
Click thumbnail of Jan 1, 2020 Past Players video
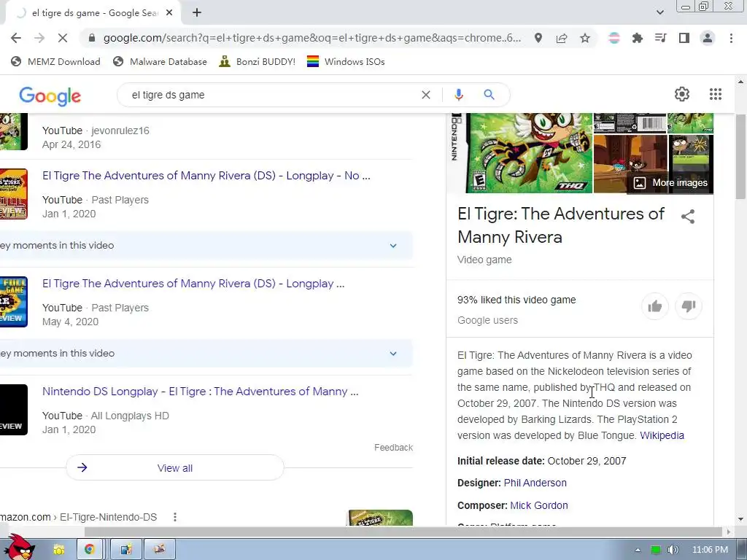[x=13, y=194]
